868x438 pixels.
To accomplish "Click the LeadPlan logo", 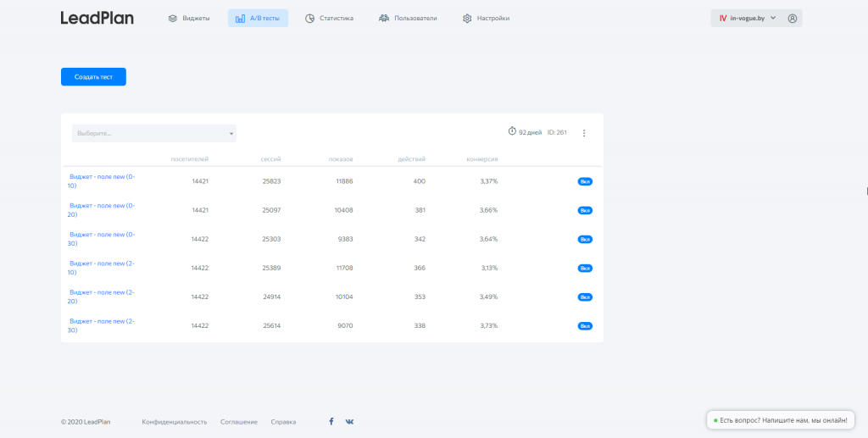I will click(x=97, y=18).
